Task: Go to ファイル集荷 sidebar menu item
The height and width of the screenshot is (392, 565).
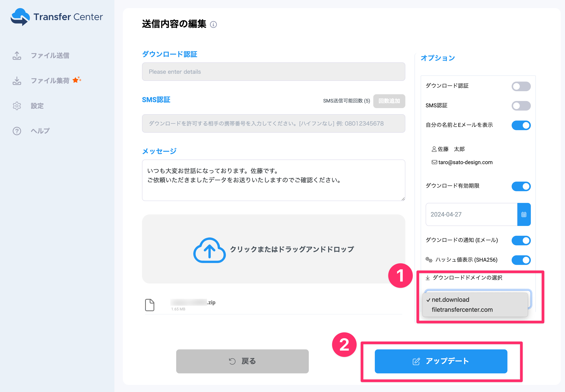Action: click(50, 81)
